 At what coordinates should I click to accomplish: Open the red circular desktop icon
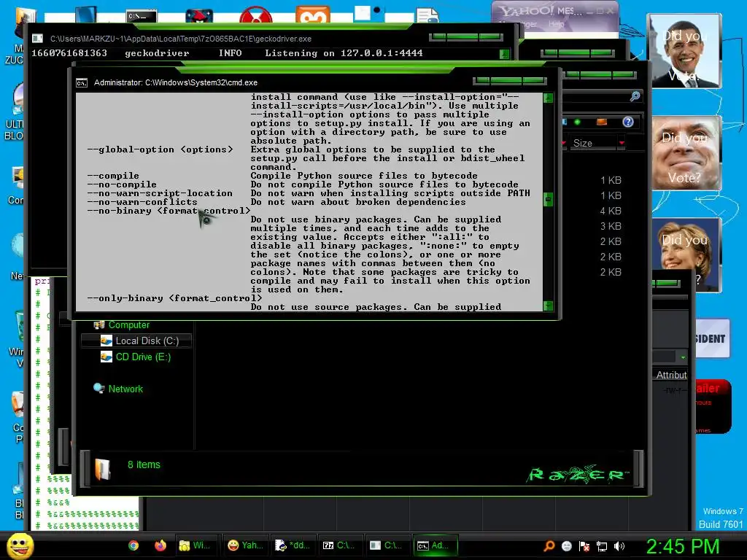point(256,15)
